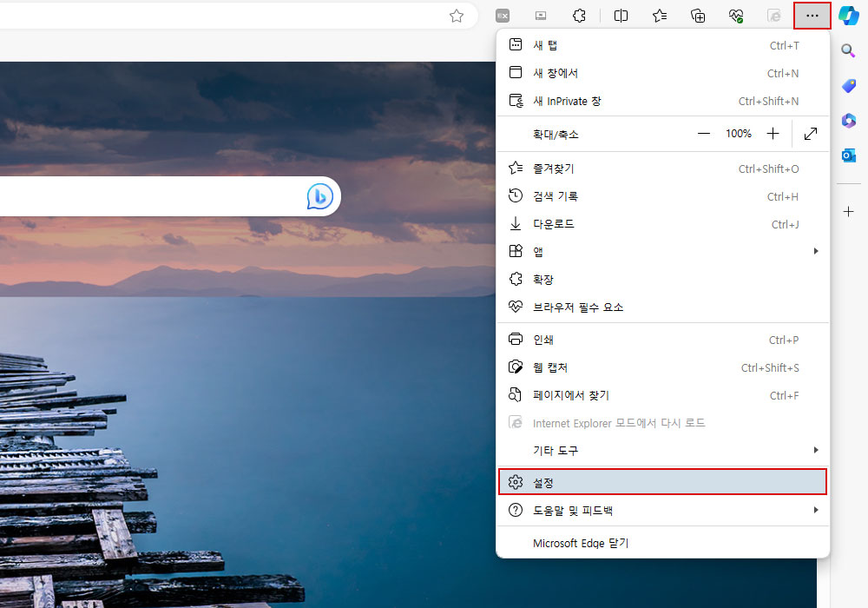Screen dimensions: 868x608
Task: Open 다운로드 (downloads) menu entry
Action: point(662,224)
